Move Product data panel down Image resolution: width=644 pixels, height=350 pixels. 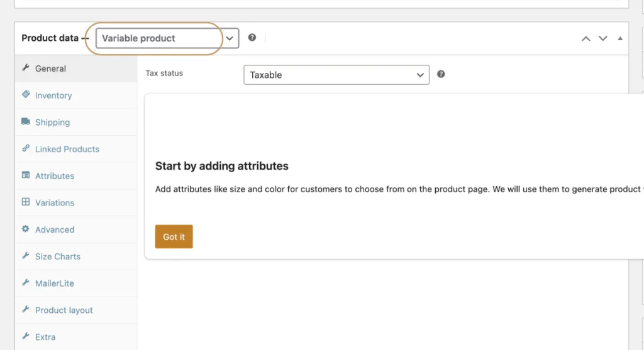point(602,38)
